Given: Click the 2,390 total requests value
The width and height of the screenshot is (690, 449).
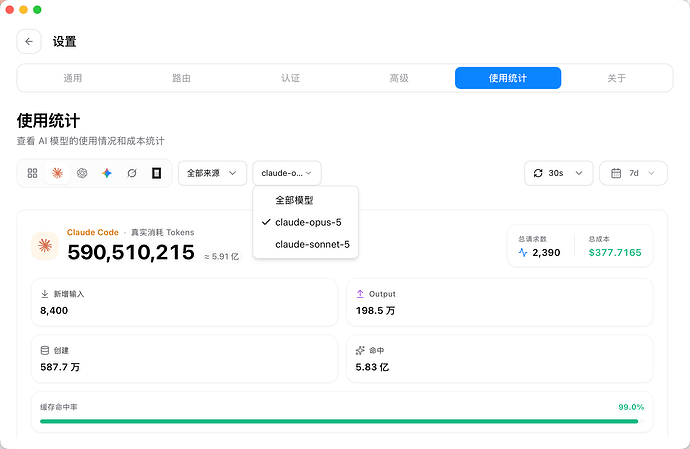Looking at the screenshot, I should point(546,252).
